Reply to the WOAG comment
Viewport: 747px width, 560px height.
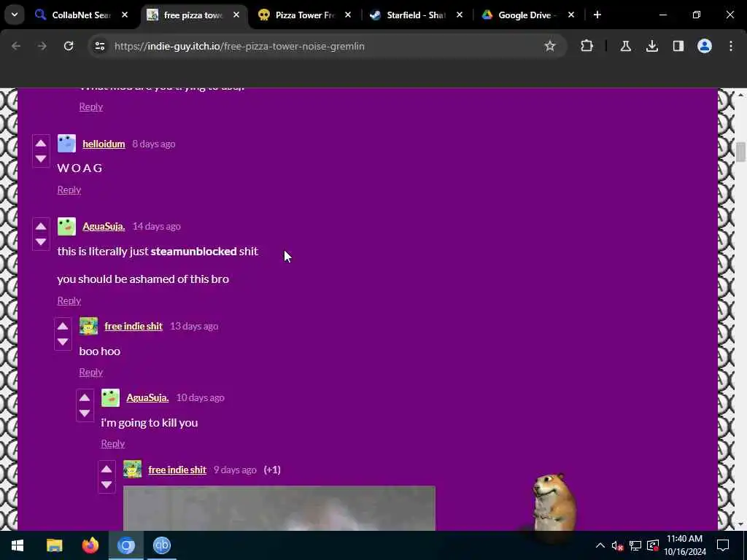(69, 190)
